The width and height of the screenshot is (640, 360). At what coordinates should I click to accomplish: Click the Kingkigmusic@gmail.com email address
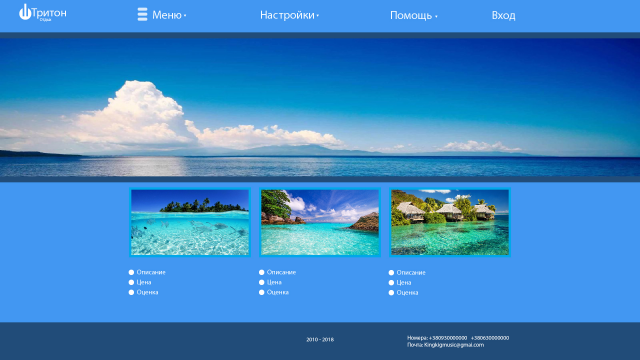pyautogui.click(x=454, y=345)
